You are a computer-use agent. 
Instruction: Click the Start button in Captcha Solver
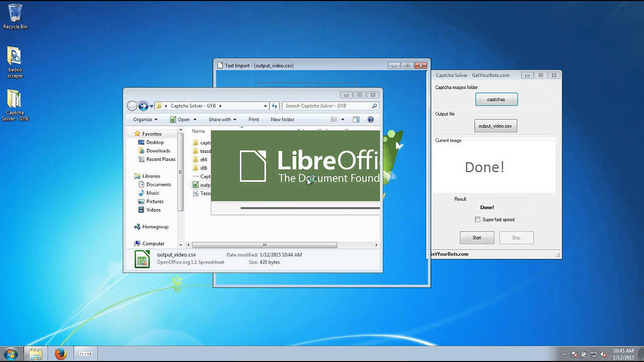tap(477, 238)
